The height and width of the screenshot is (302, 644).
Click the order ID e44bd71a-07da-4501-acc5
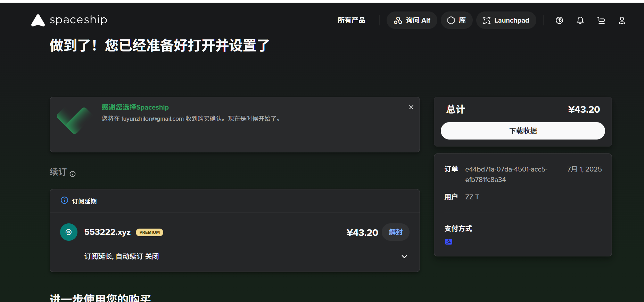pyautogui.click(x=506, y=174)
